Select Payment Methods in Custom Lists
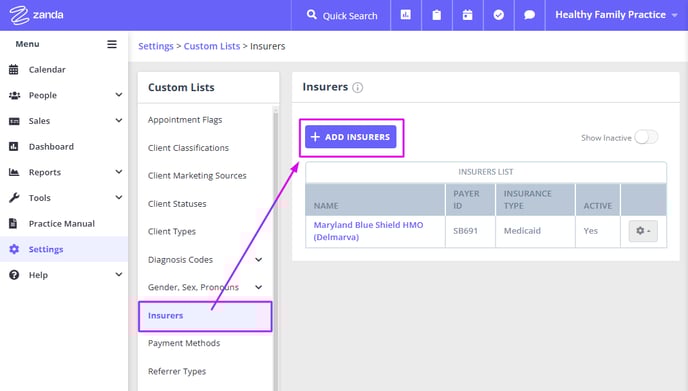Viewport: 688px width, 391px height. tap(184, 343)
